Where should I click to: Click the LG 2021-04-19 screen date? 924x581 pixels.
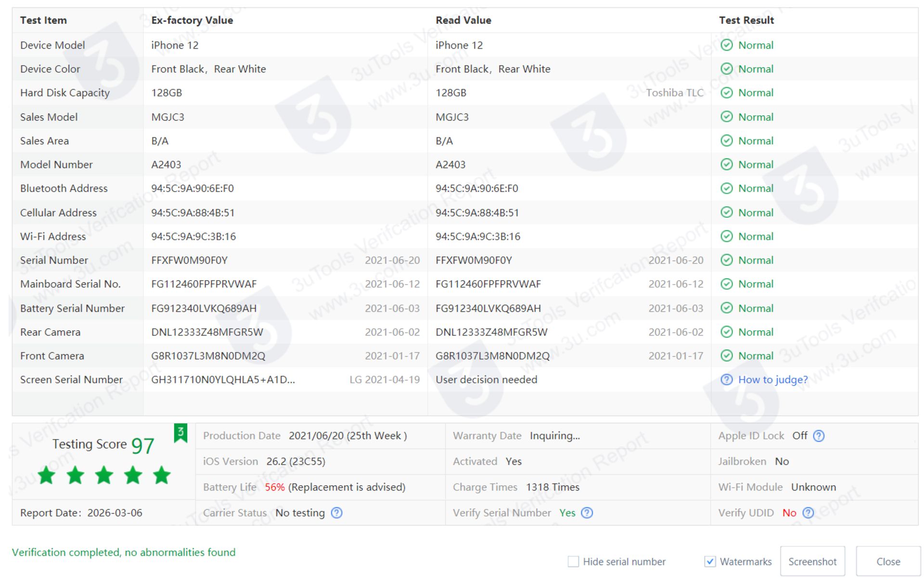(x=385, y=380)
